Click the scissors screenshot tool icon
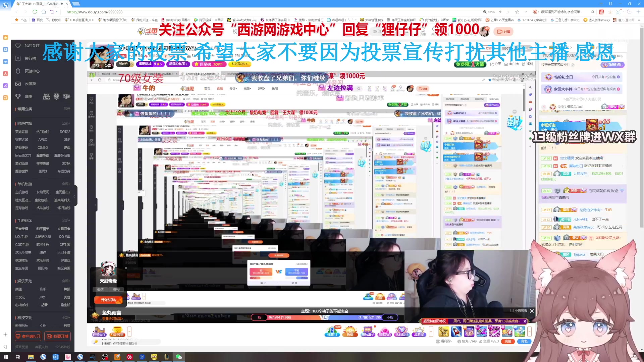Image resolution: width=644 pixels, height=362 pixels. (619, 12)
